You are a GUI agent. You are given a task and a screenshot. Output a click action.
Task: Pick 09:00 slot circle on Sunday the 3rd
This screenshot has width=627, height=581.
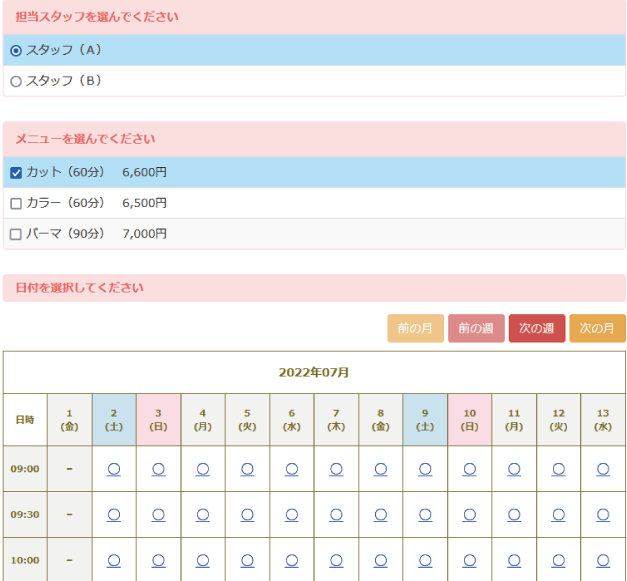tap(158, 468)
